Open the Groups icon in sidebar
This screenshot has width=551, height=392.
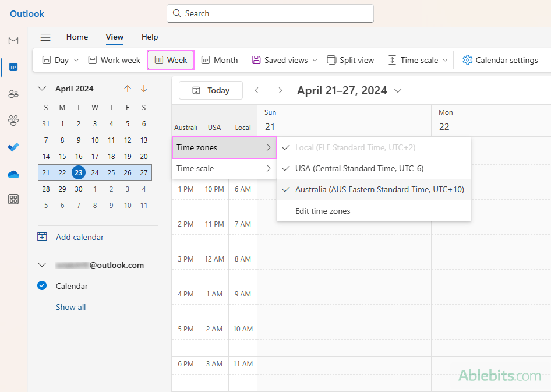click(x=13, y=121)
